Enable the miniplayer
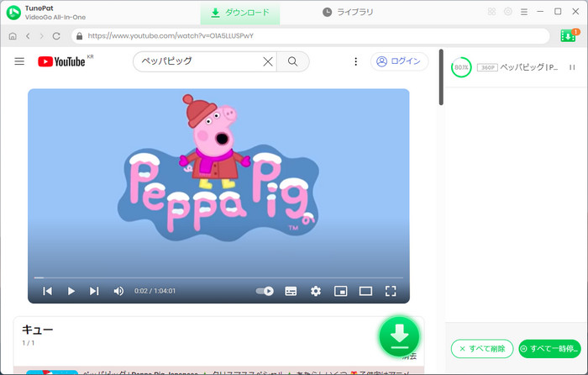 (340, 291)
